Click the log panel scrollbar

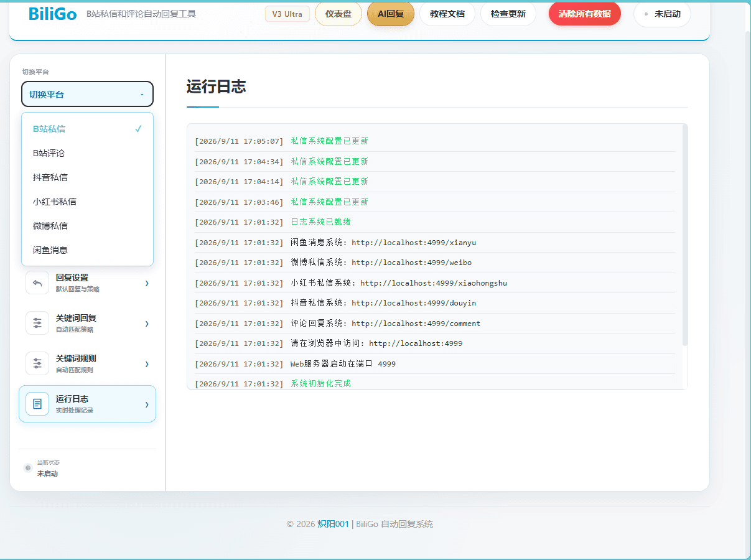point(685,235)
